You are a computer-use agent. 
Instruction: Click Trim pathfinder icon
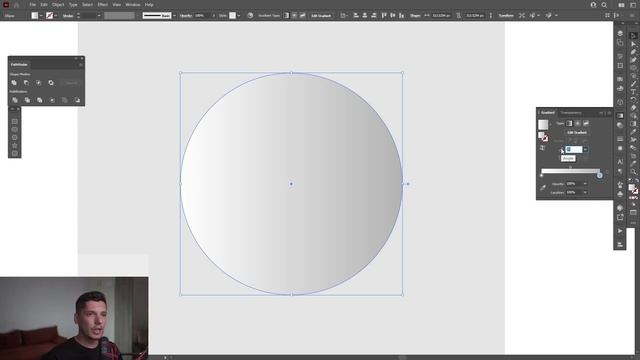(x=27, y=100)
